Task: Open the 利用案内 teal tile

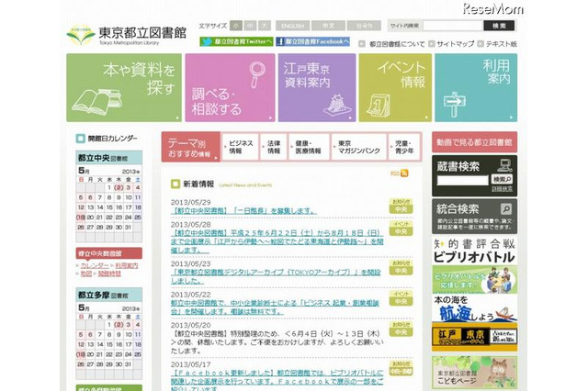Action: pos(476,87)
